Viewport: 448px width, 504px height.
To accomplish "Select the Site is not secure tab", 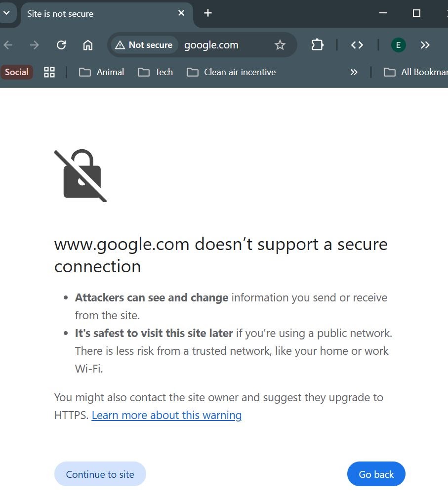I will pyautogui.click(x=99, y=13).
